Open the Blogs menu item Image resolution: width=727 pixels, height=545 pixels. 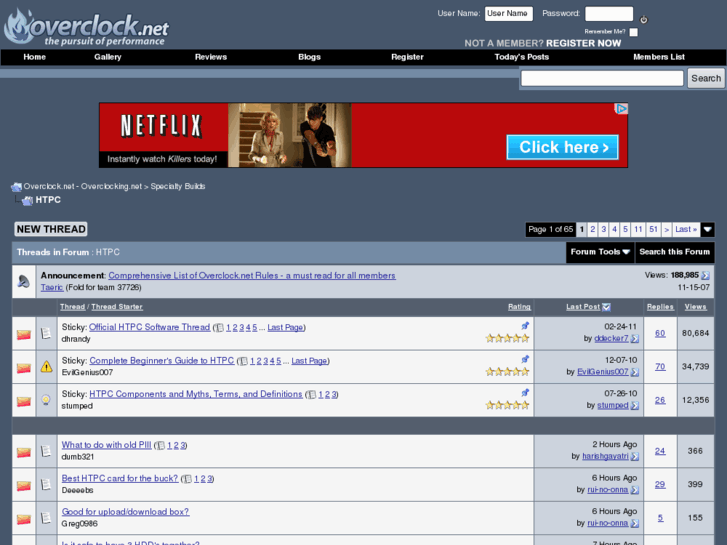pyautogui.click(x=309, y=57)
